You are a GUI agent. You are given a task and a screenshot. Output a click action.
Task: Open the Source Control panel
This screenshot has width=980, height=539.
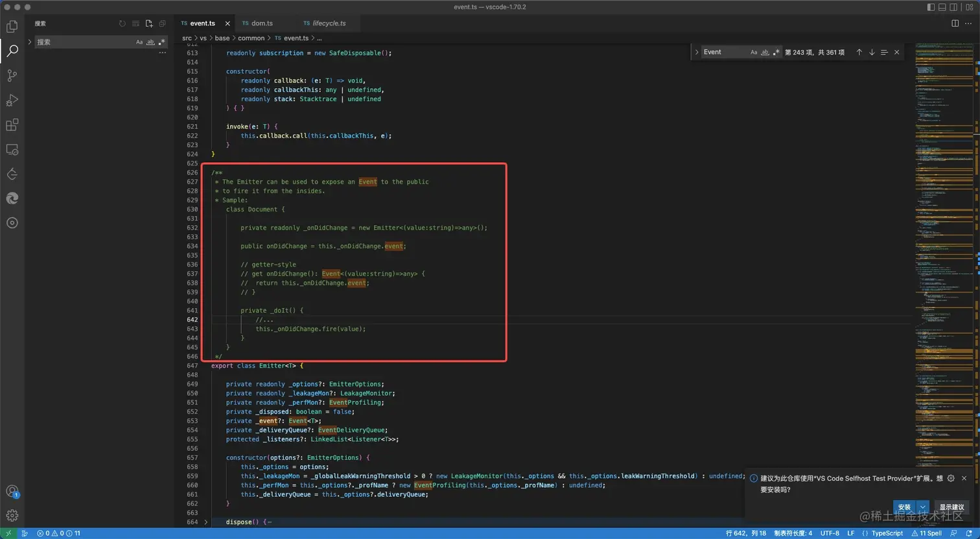pyautogui.click(x=12, y=75)
